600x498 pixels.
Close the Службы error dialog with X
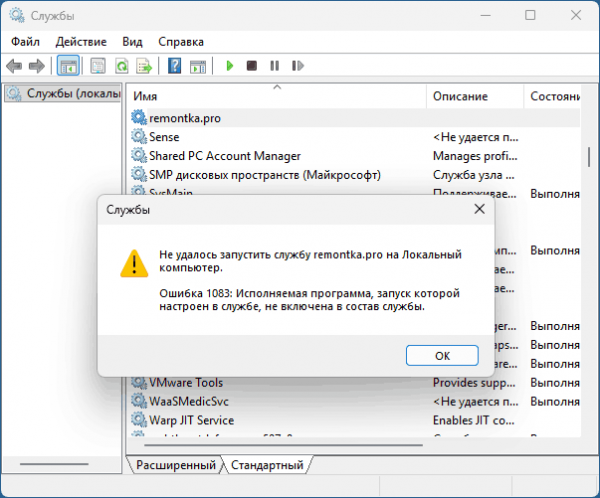point(479,209)
